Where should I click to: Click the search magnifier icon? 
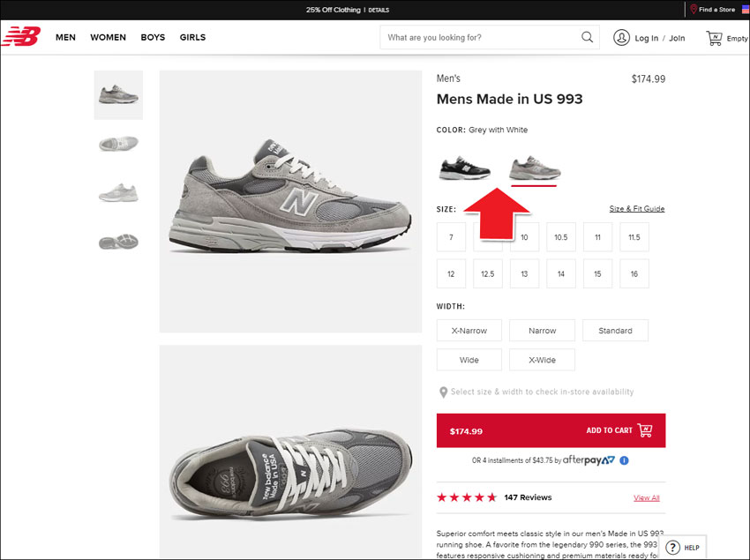point(587,37)
